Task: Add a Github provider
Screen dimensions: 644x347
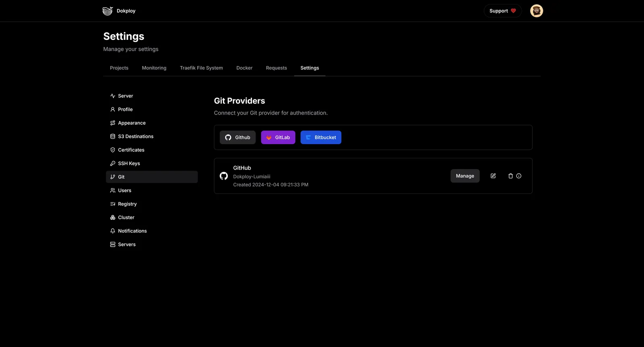Action: pos(237,137)
